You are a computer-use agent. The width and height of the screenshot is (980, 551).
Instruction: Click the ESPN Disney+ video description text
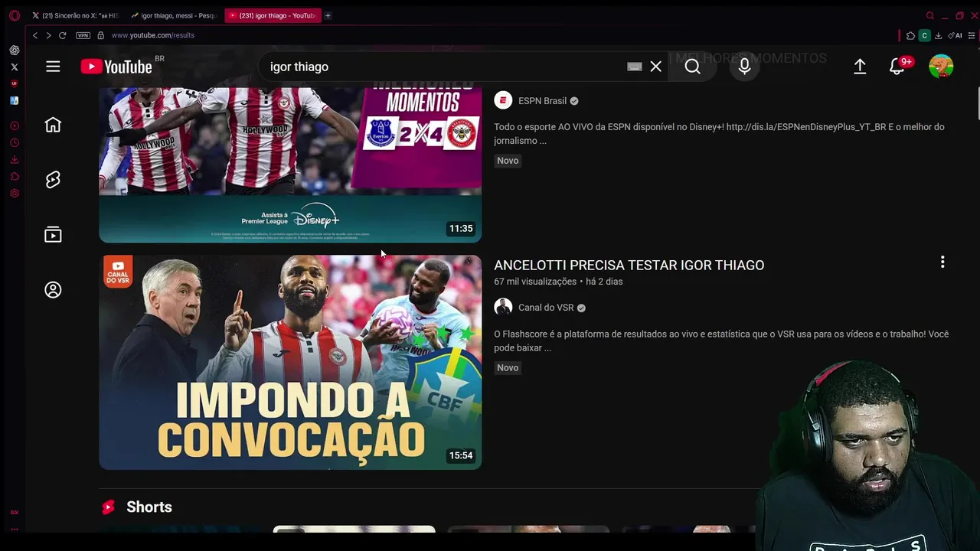[719, 134]
